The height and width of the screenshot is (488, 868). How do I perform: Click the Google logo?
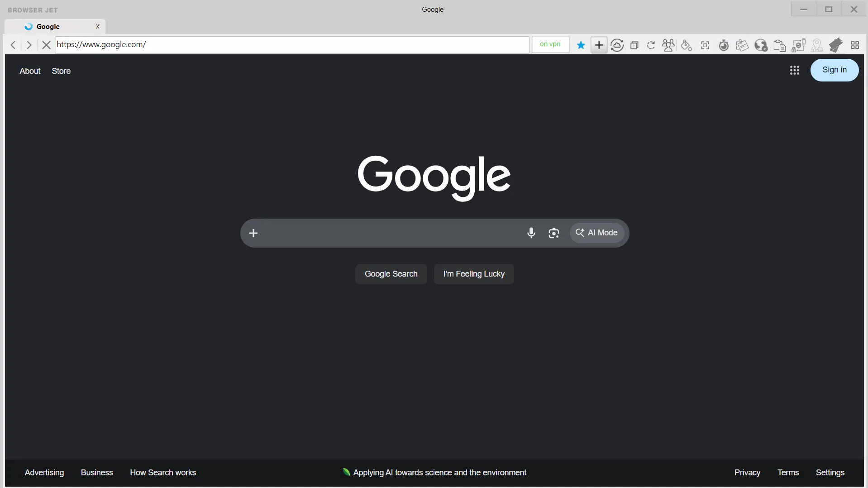(434, 178)
